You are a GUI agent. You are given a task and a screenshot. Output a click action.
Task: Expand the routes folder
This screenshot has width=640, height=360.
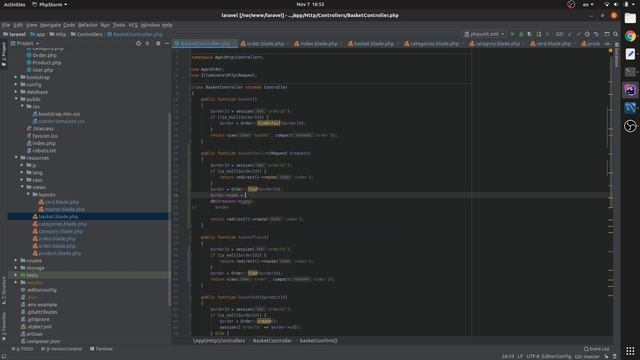16,260
